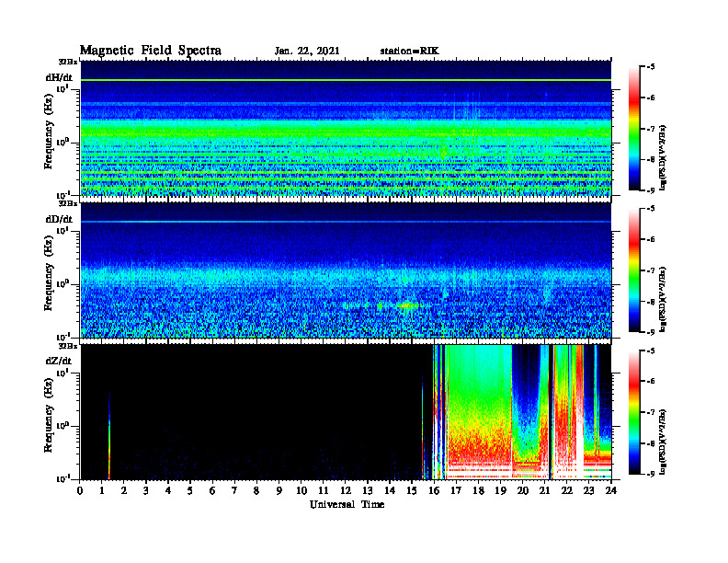
Task: Click the "dD/dt" panel label
Action: 59,219
